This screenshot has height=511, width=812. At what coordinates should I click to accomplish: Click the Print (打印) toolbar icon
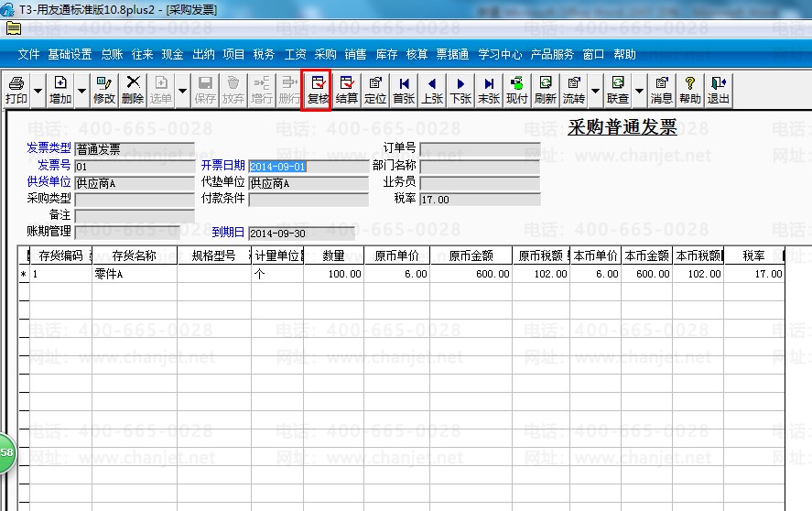(16, 90)
